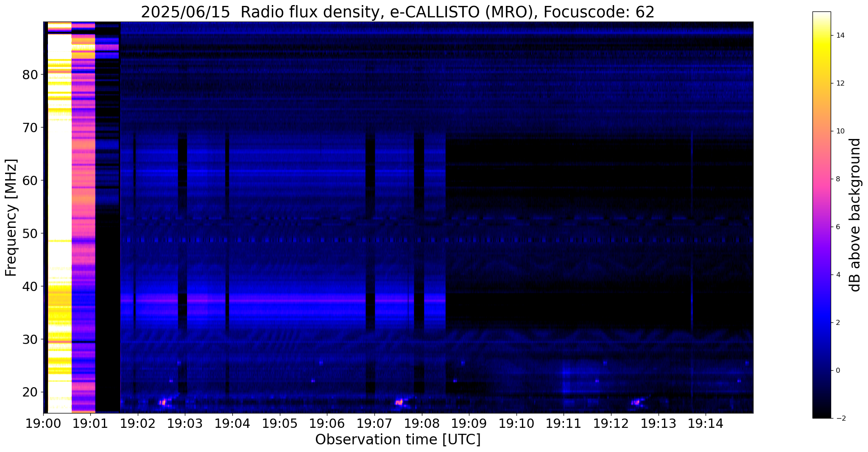Click the 'Observation time [UTC]' x-axis label
This screenshot has width=868, height=452.
[398, 439]
